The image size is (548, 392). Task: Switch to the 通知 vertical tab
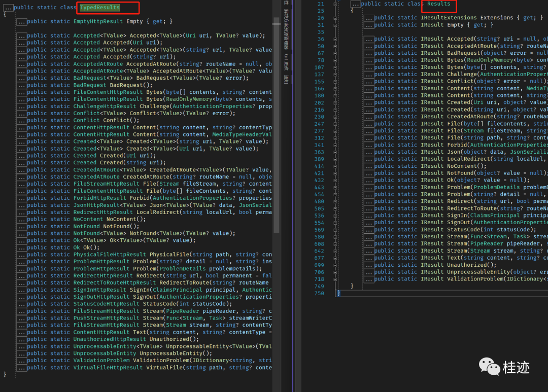pyautogui.click(x=286, y=80)
